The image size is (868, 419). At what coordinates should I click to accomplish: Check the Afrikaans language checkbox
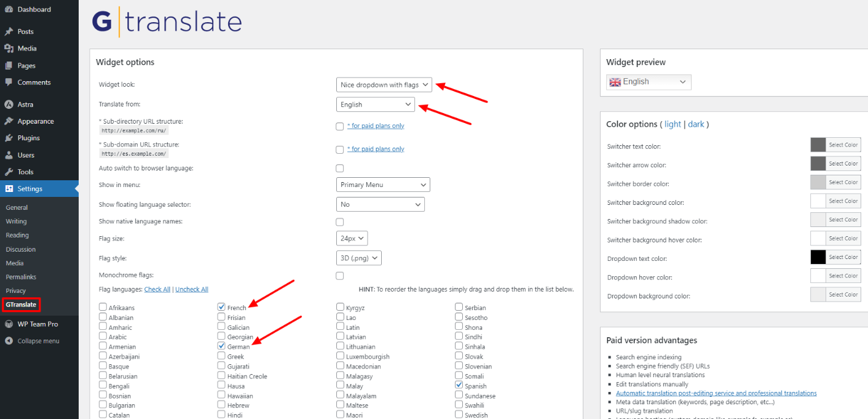coord(103,307)
